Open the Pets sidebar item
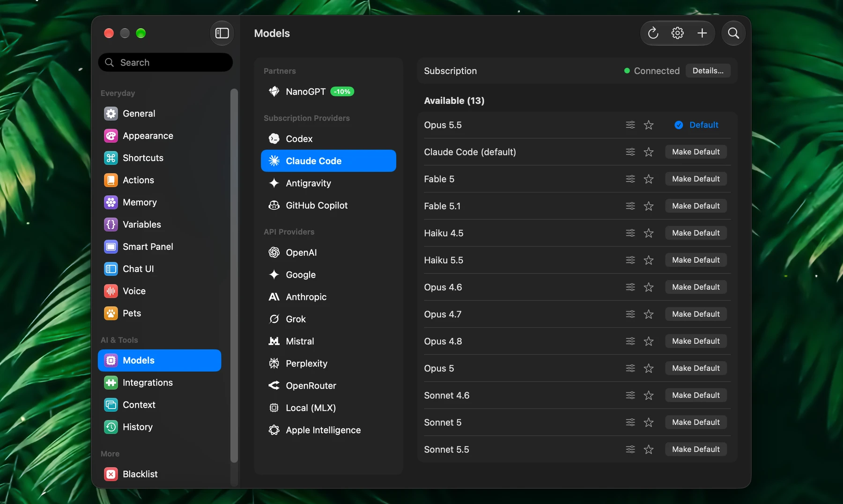Viewport: 843px width, 504px height. point(159,314)
